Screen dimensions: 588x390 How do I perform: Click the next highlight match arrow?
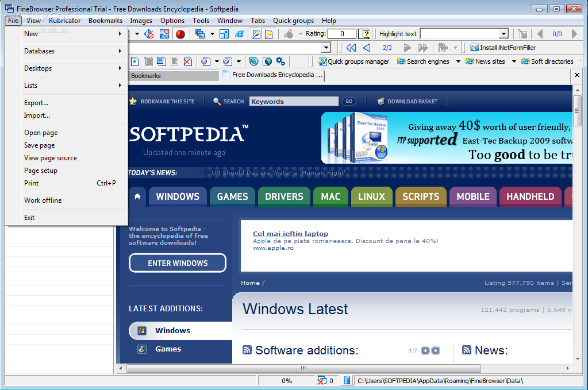(x=574, y=34)
